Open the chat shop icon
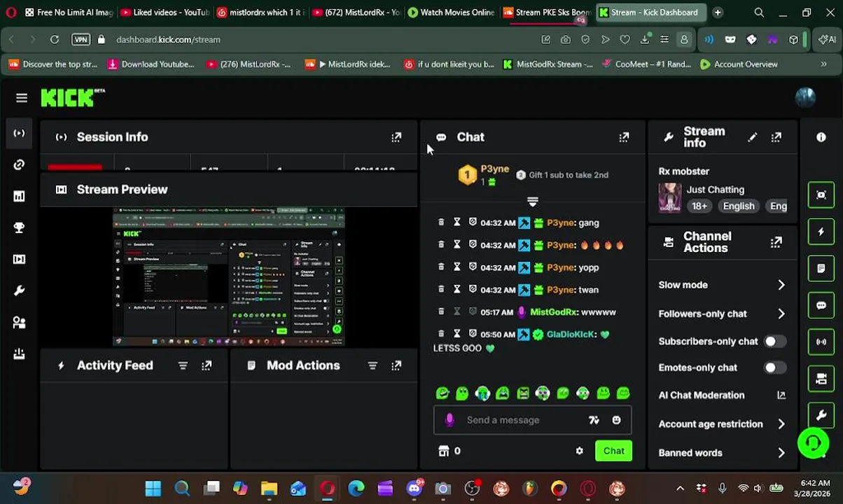The width and height of the screenshot is (843, 504). pyautogui.click(x=443, y=451)
